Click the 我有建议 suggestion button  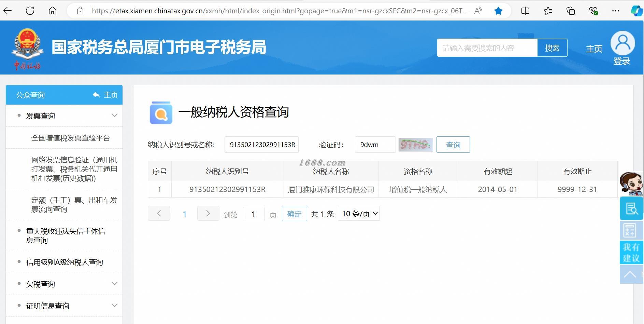631,253
